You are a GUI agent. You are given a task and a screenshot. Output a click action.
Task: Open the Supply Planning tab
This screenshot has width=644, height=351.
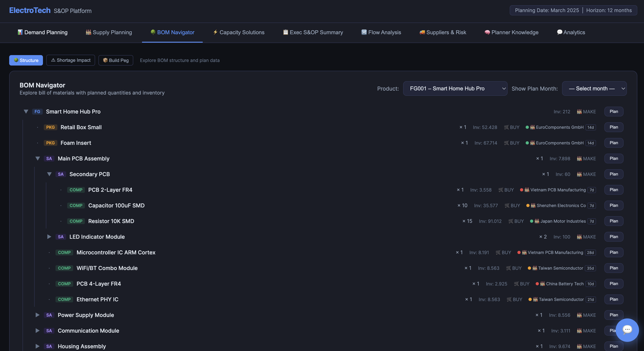109,32
